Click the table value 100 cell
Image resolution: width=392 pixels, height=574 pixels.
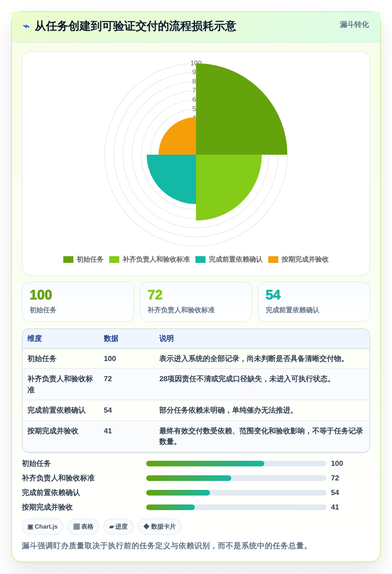pyautogui.click(x=110, y=359)
